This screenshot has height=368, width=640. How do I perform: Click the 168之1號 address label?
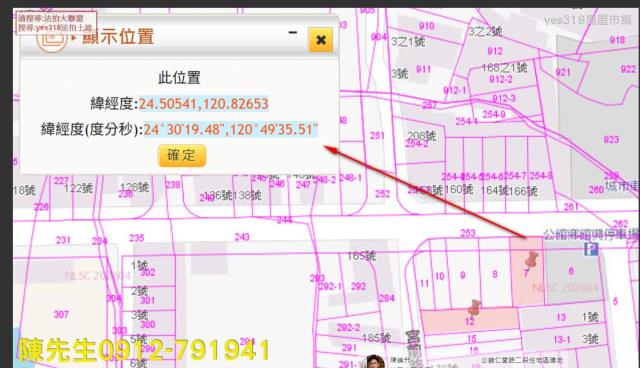click(x=504, y=67)
